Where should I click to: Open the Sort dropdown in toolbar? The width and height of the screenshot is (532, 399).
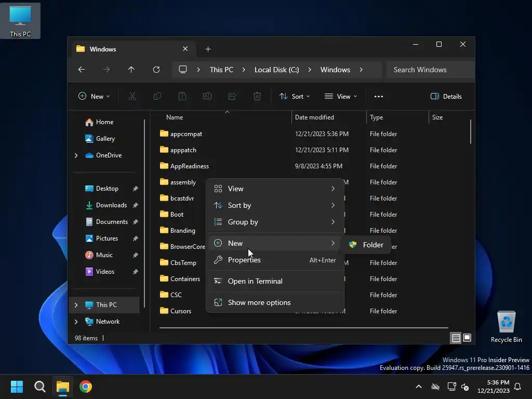[295, 96]
